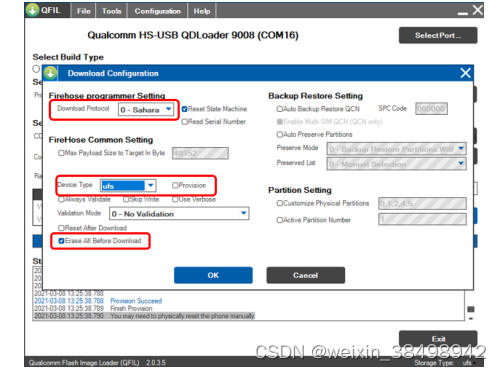Click the Provision Succeed log entry
The image size is (501, 371).
136,301
